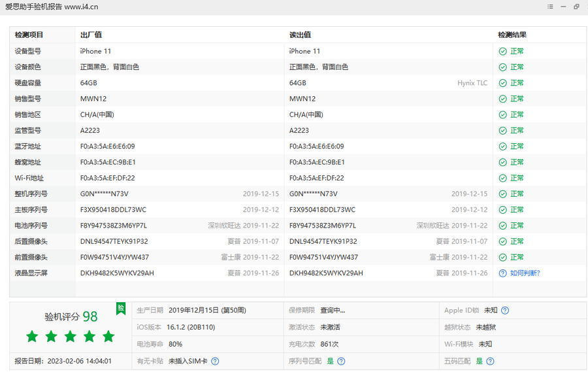Click the green check icon for 设备颜色 row
Screen dimensions: 588x376
click(x=503, y=67)
